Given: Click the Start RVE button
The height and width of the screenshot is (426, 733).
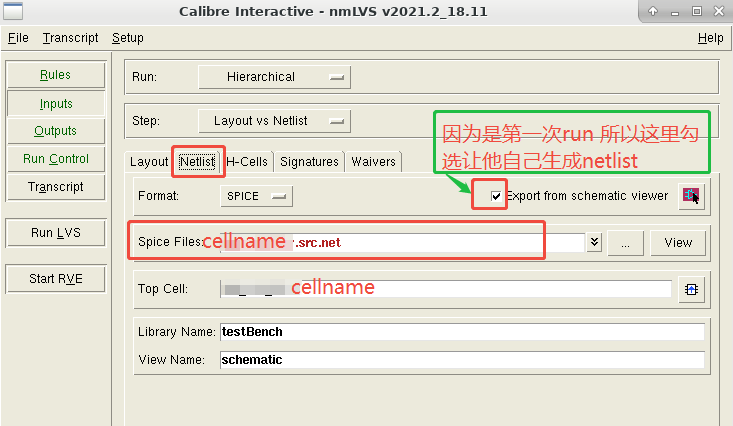Looking at the screenshot, I should tap(56, 279).
